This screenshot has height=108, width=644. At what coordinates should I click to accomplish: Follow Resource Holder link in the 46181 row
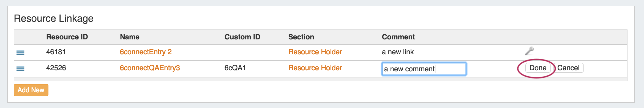315,52
